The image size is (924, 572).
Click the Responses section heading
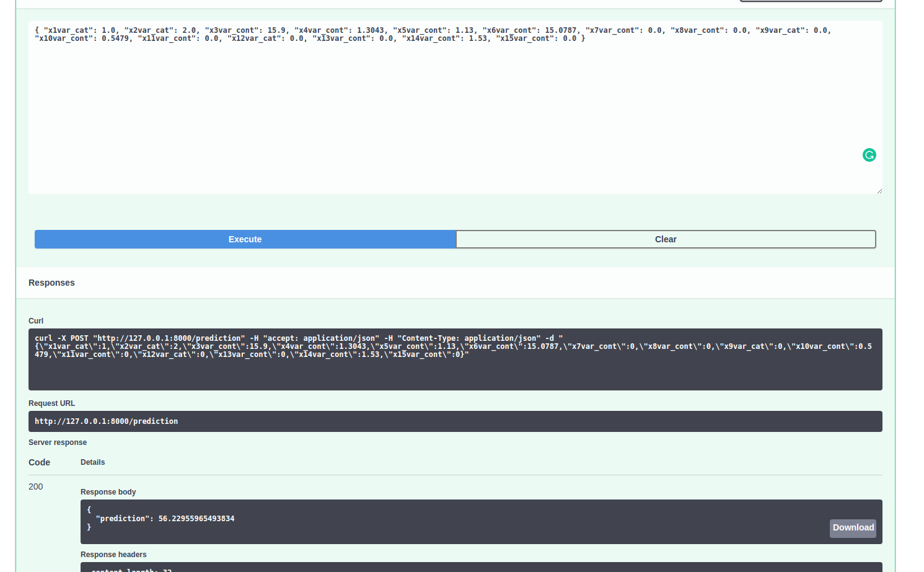[x=51, y=283]
